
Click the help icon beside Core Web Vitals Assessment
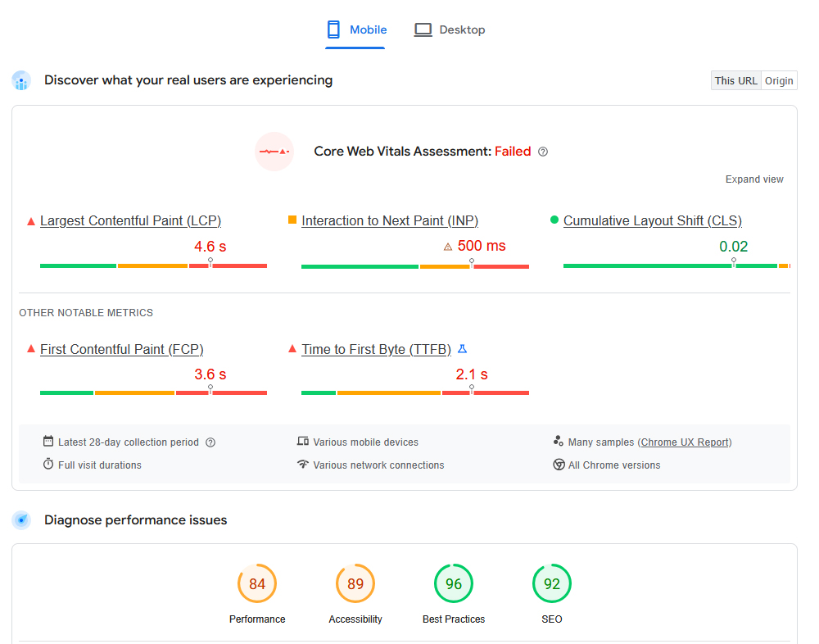point(543,152)
